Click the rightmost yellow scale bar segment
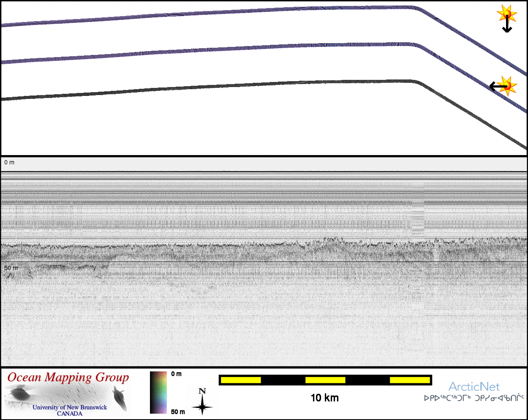Screen dimensions: 528x420 (x=410, y=380)
